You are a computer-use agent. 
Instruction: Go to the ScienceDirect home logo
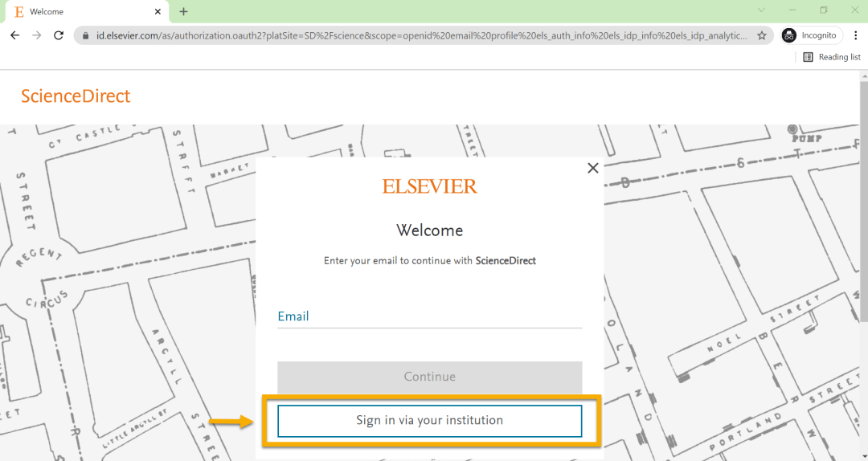coord(76,96)
